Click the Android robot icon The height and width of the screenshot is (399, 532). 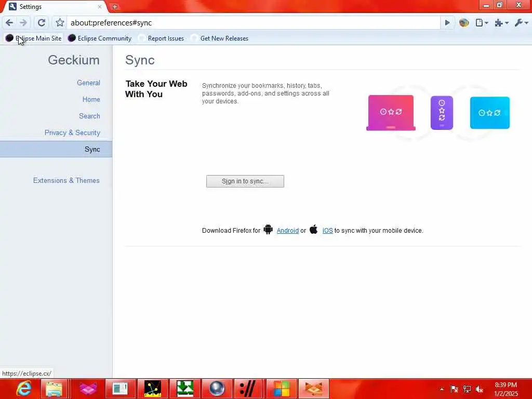coord(268,230)
